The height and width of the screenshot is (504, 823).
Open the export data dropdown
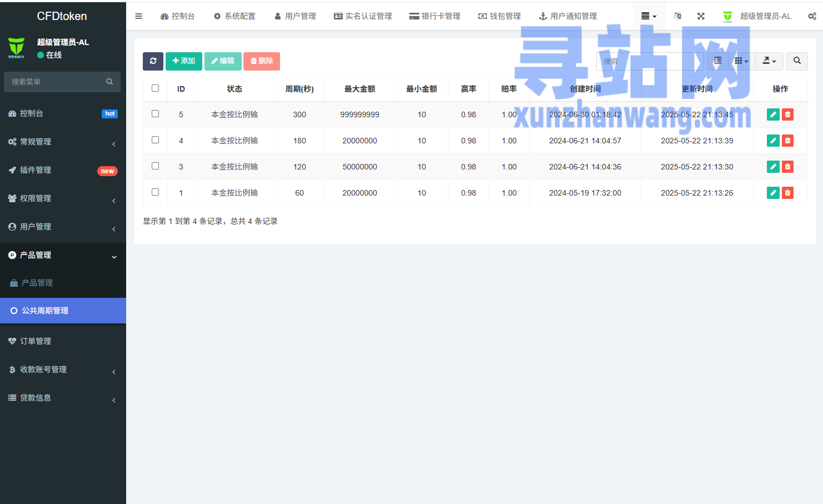click(769, 61)
